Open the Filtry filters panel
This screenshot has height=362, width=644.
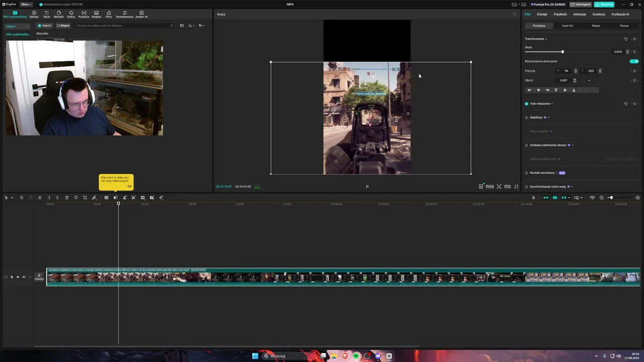coord(109,14)
